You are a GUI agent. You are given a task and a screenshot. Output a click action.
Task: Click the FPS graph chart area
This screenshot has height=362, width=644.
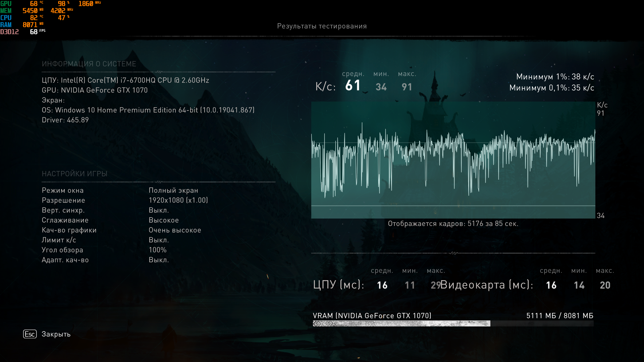(453, 160)
